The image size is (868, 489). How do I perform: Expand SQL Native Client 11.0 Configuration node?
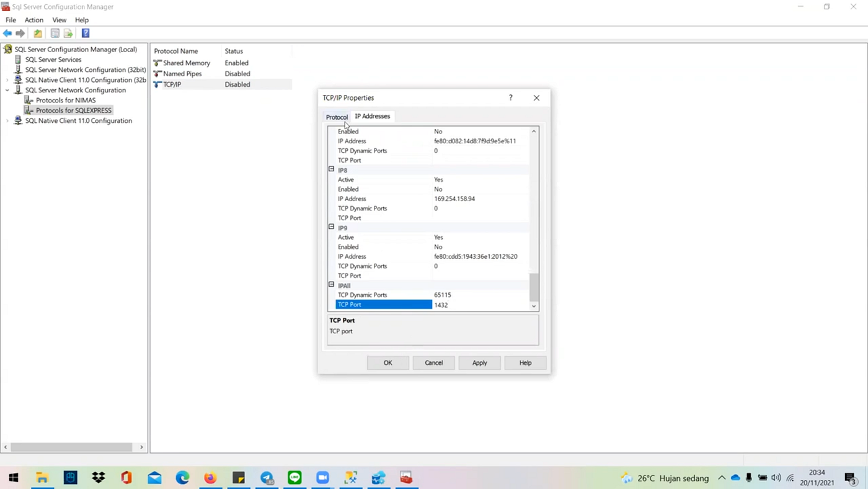point(6,120)
